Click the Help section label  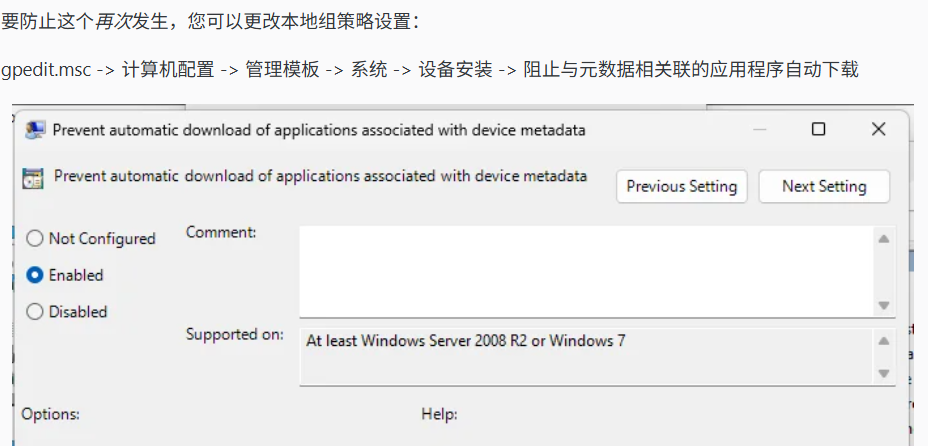click(439, 414)
